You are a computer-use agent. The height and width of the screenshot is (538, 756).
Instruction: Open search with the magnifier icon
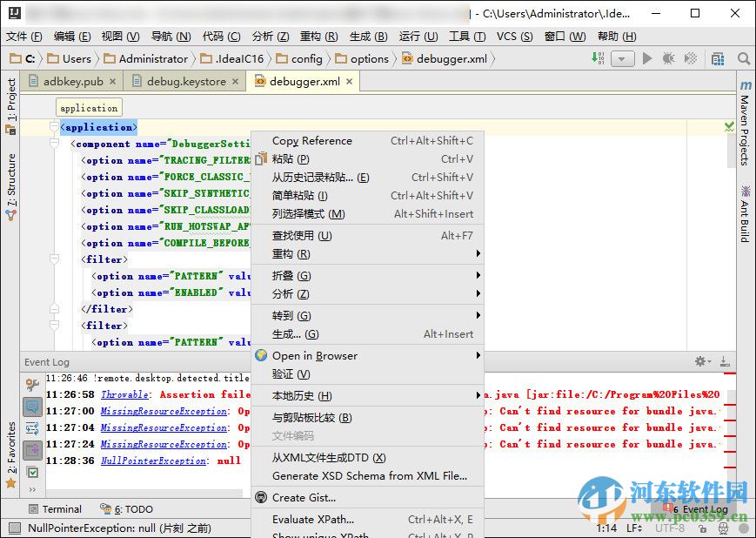744,58
